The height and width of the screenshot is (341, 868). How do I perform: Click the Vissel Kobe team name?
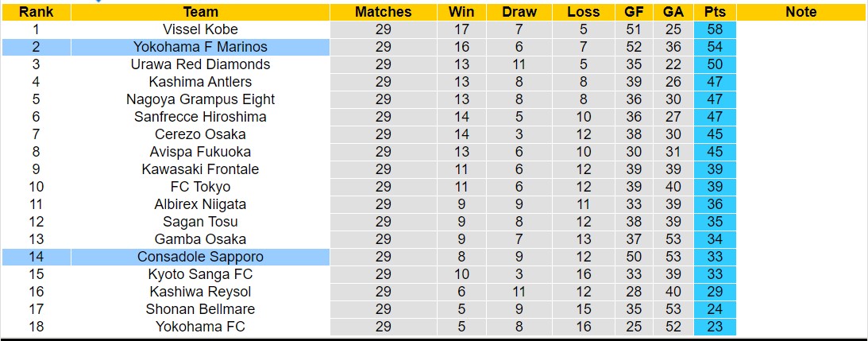[200, 29]
